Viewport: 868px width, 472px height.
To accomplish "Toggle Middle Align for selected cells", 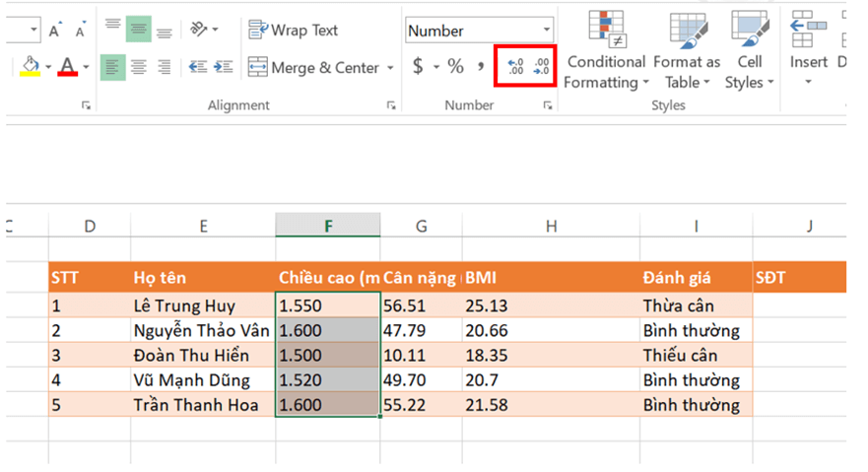I will pyautogui.click(x=139, y=29).
